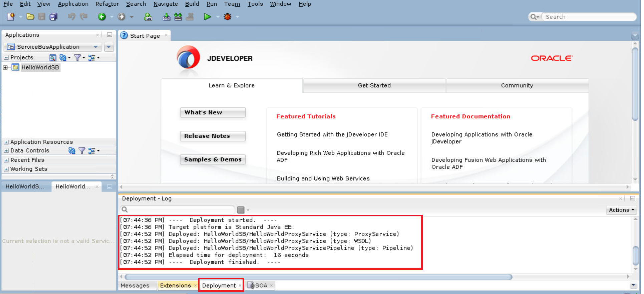Expand the Application Resources section

pos(6,142)
